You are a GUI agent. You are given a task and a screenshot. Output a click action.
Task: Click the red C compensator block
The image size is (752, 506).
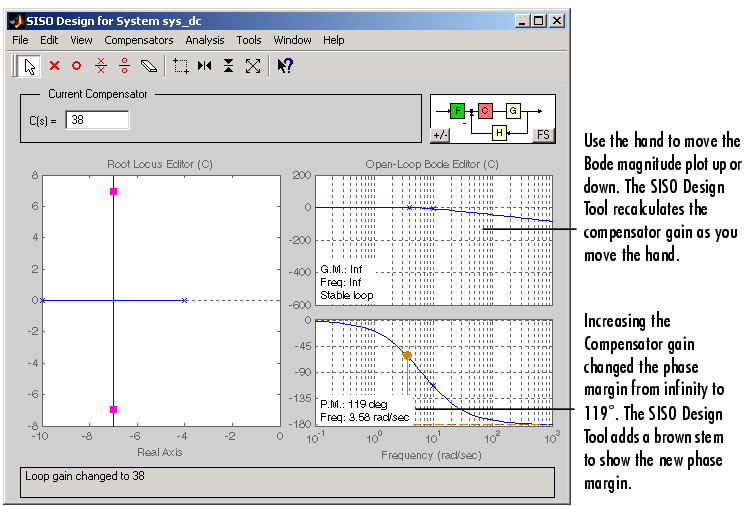[x=485, y=111]
